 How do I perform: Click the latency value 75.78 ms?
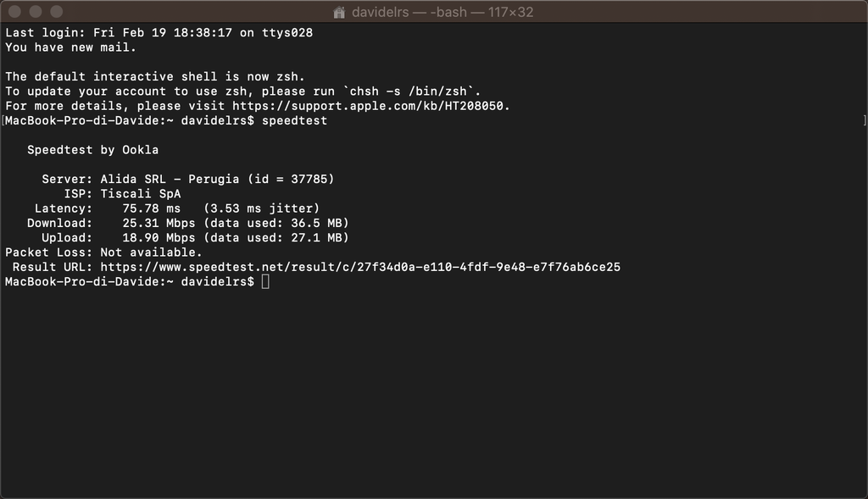tap(151, 208)
